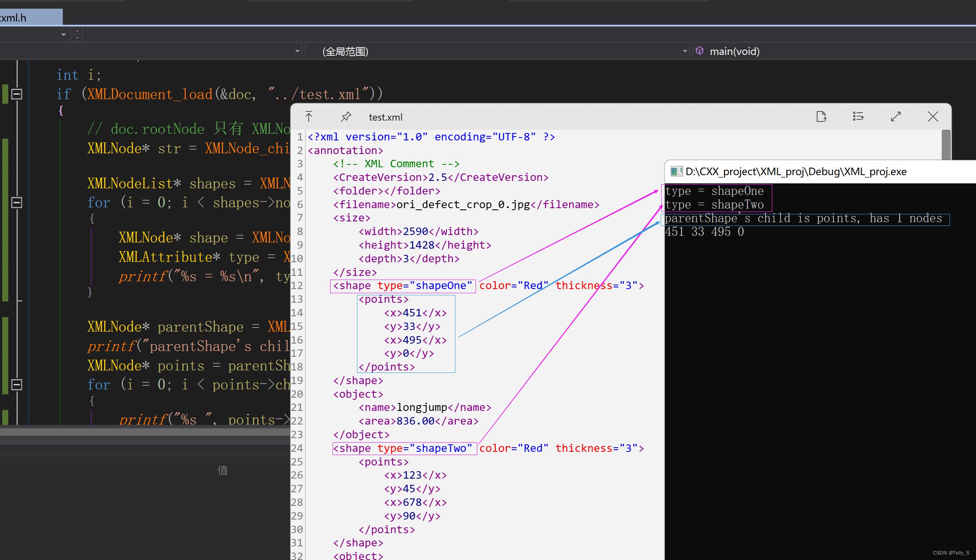This screenshot has height=560, width=976.
Task: Click the <height>1428</height> line
Action: pos(425,245)
